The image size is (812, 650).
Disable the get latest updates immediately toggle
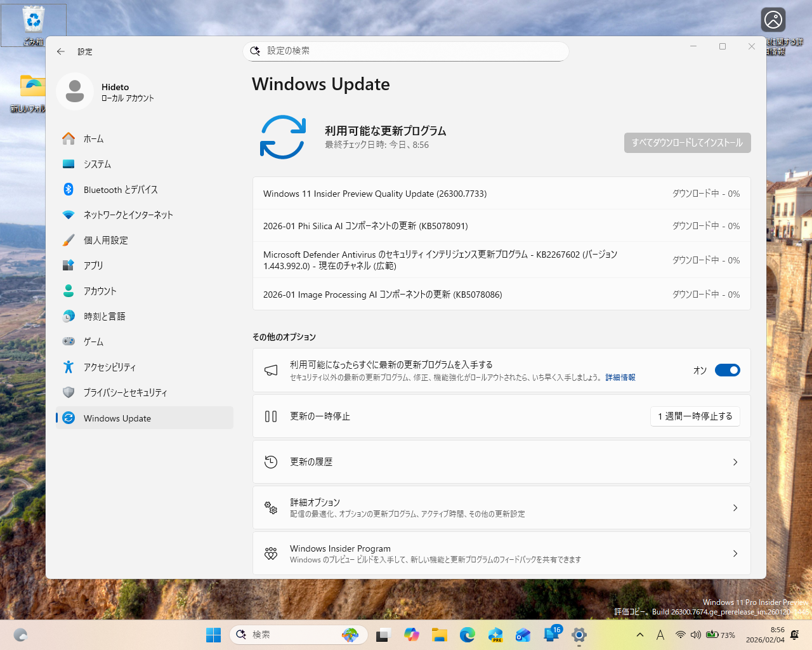(727, 370)
